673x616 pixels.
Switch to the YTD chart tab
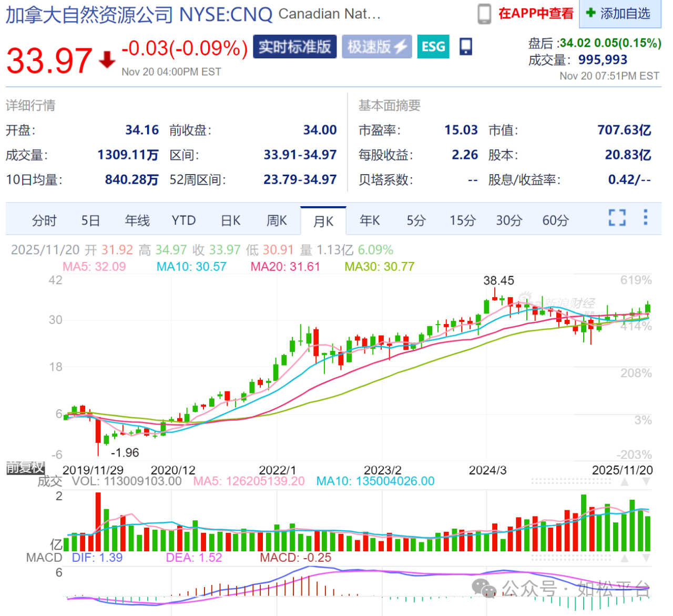pos(183,220)
